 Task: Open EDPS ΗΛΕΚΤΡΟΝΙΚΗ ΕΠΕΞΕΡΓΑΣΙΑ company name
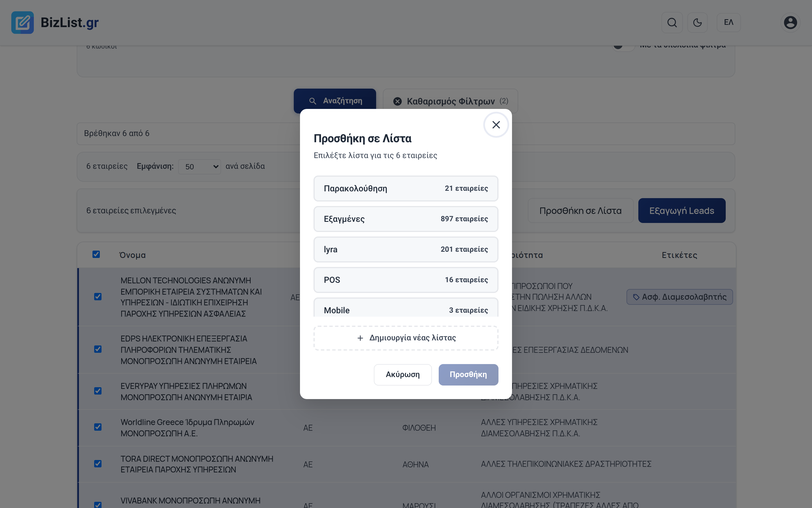click(x=189, y=350)
